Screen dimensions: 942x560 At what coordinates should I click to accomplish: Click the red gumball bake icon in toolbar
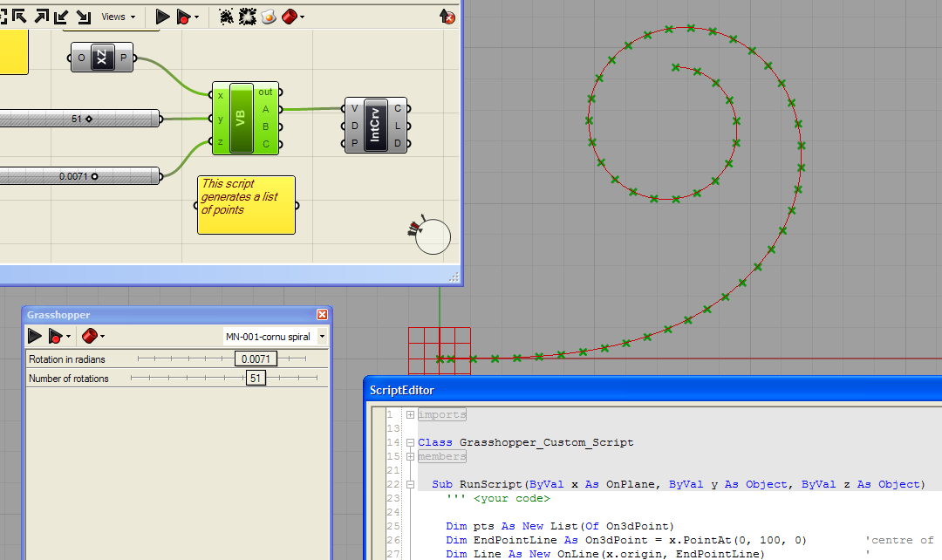click(288, 15)
